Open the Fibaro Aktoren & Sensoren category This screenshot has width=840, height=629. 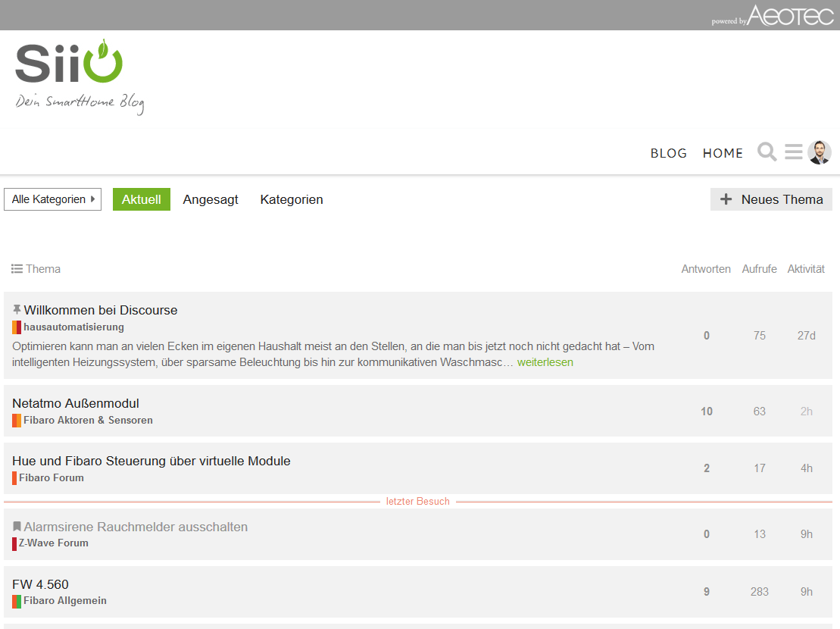tap(88, 420)
